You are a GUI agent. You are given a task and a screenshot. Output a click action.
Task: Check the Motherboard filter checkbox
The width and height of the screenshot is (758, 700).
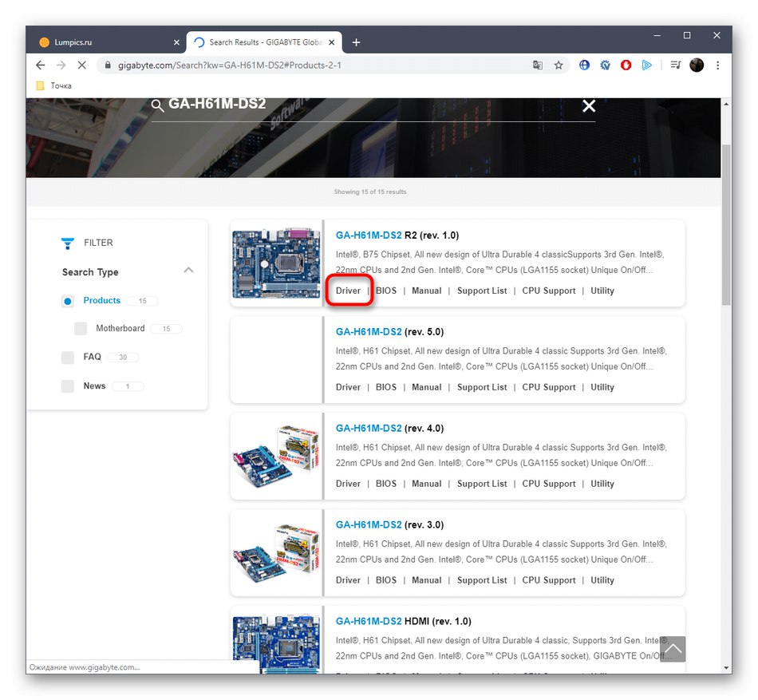(81, 328)
